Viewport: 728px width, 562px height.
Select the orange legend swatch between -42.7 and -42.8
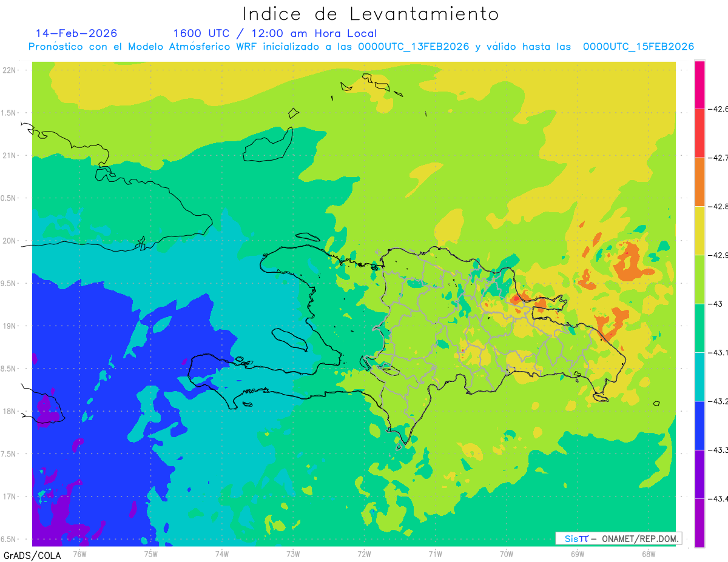(699, 182)
